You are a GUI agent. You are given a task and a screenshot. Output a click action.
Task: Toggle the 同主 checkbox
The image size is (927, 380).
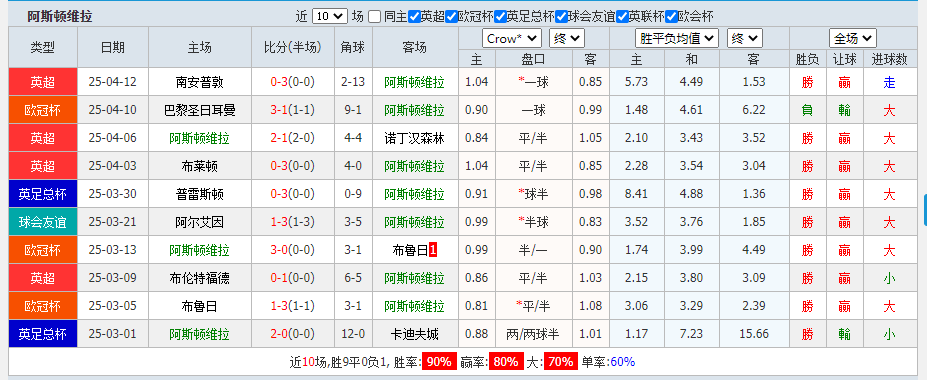pos(374,17)
